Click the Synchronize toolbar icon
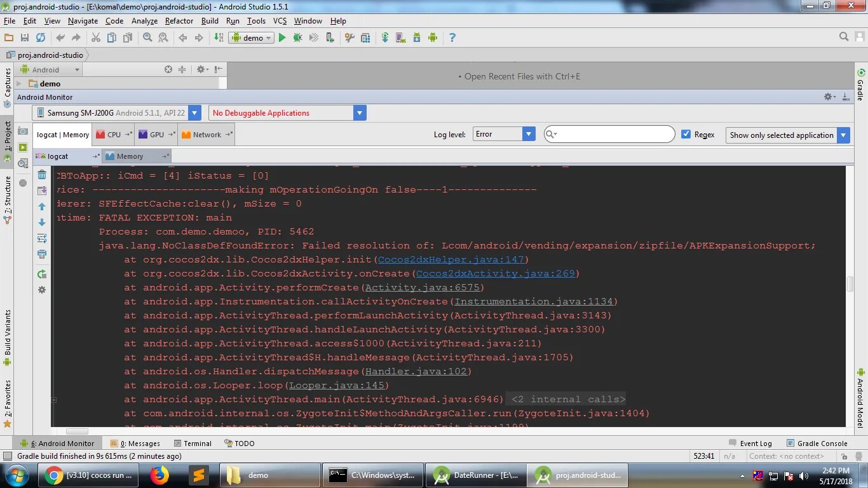868x488 pixels. coord(41,38)
